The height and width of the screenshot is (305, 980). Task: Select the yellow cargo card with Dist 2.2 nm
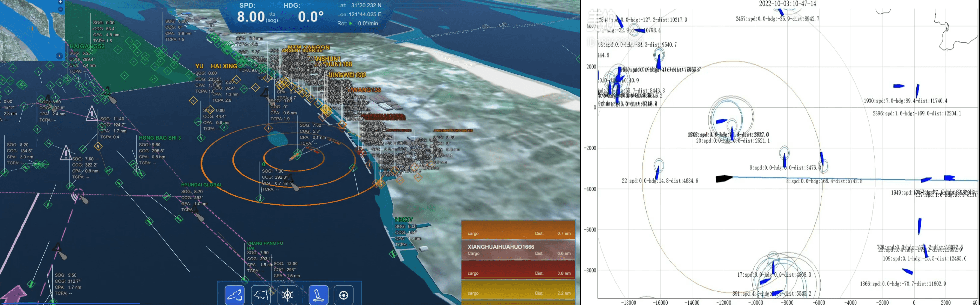(x=518, y=290)
